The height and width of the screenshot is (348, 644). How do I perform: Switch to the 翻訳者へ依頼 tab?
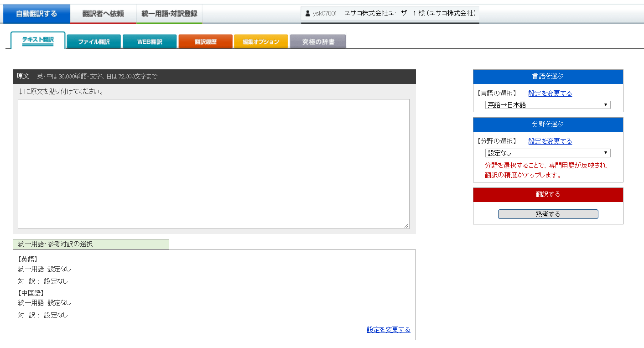point(103,14)
